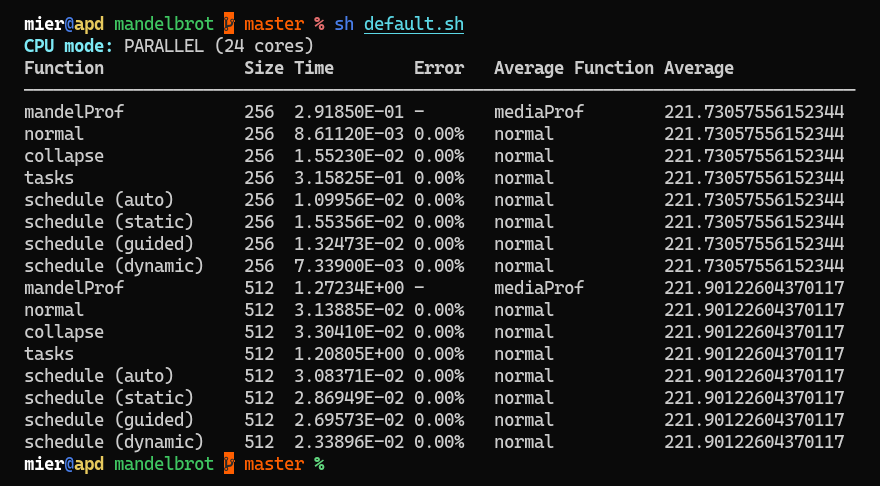Click 'schedule (guided)' in the size 256 rows

(x=109, y=244)
